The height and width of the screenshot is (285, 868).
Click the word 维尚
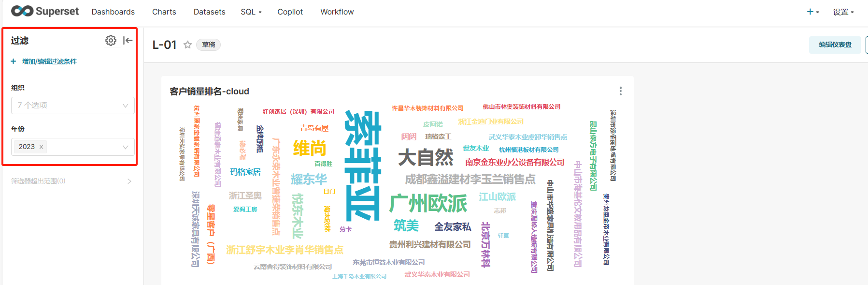click(x=310, y=148)
